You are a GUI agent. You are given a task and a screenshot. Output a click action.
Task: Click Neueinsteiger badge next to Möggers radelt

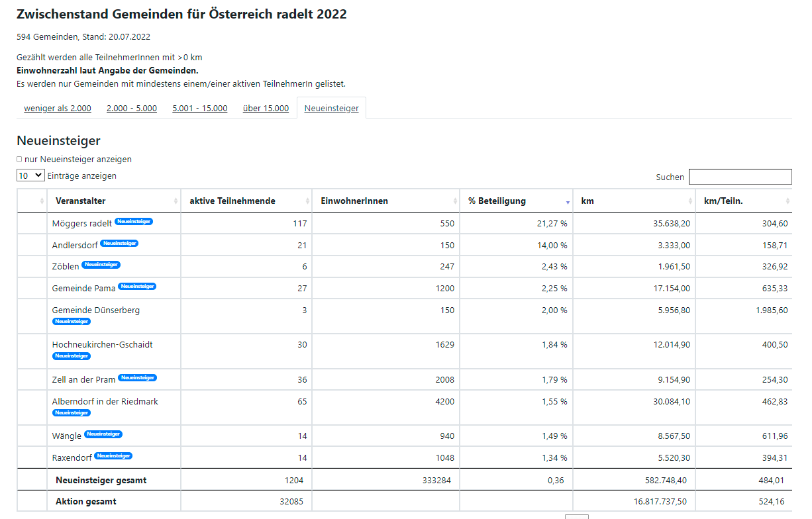134,222
